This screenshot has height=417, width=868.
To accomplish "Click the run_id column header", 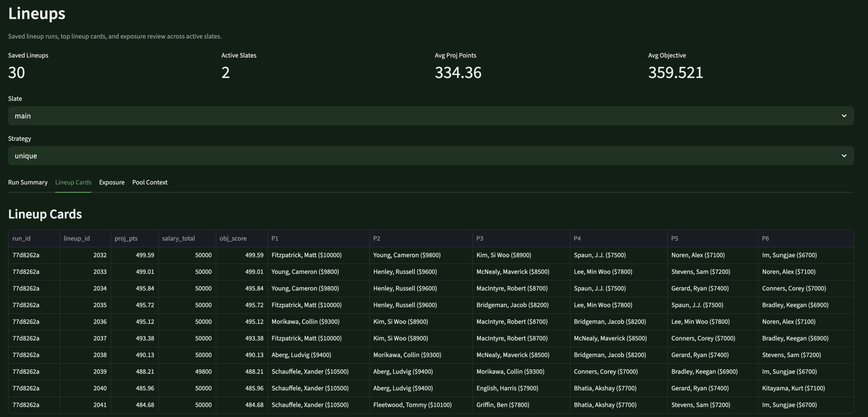I will click(x=21, y=238).
